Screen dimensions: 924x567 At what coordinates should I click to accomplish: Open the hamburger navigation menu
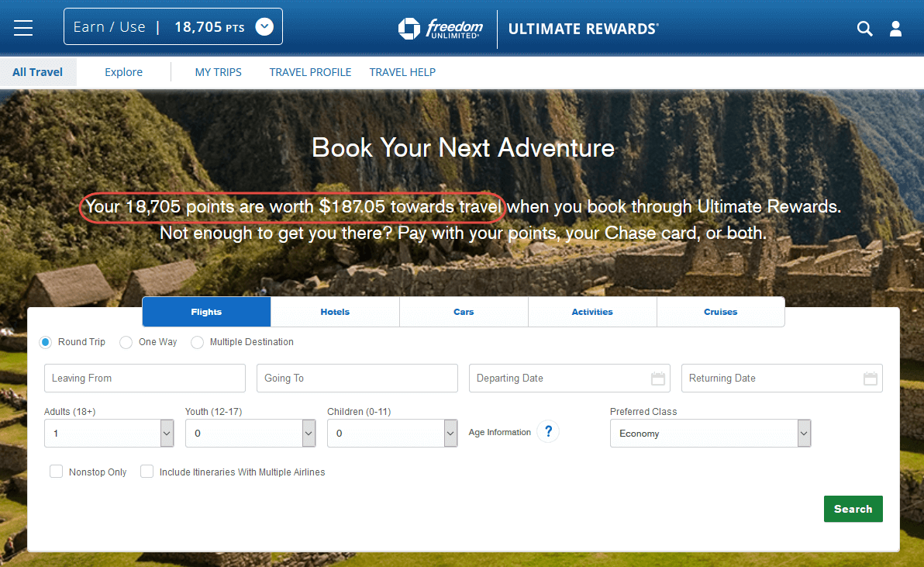(x=23, y=28)
